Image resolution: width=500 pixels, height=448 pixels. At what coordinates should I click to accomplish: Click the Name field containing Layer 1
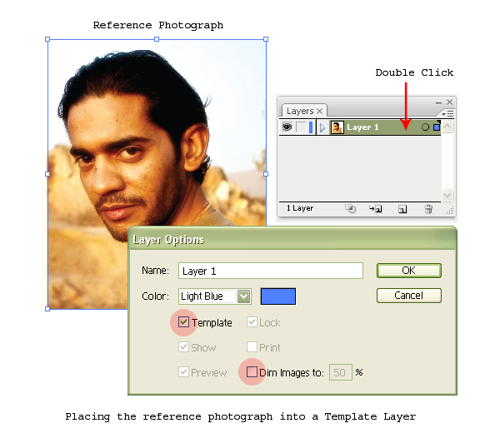270,271
